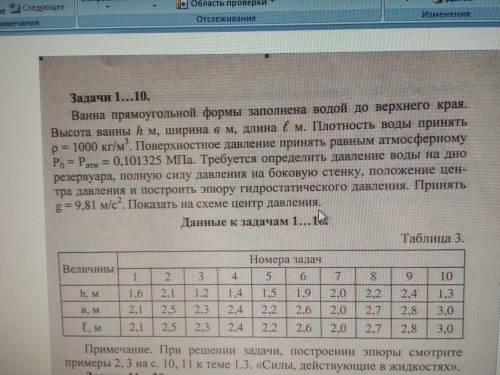The image size is (500, 375).
Task: Click the word Примечание. below the table
Action: tap(118, 350)
